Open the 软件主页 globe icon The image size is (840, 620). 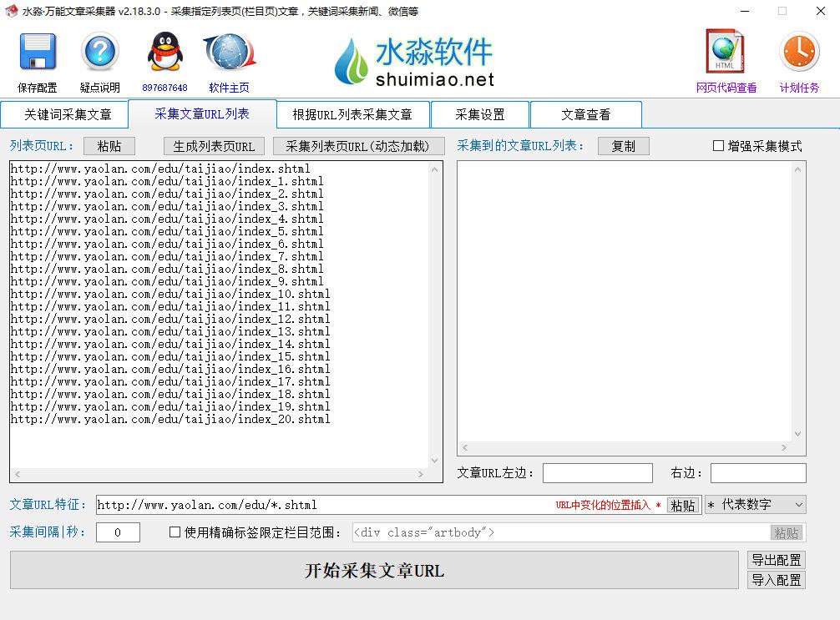[x=230, y=52]
